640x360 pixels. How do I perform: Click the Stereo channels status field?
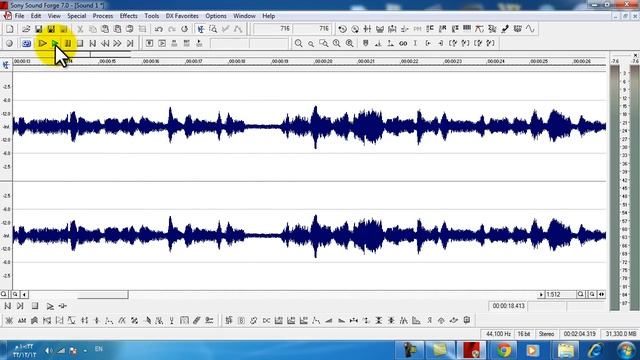[547, 334]
